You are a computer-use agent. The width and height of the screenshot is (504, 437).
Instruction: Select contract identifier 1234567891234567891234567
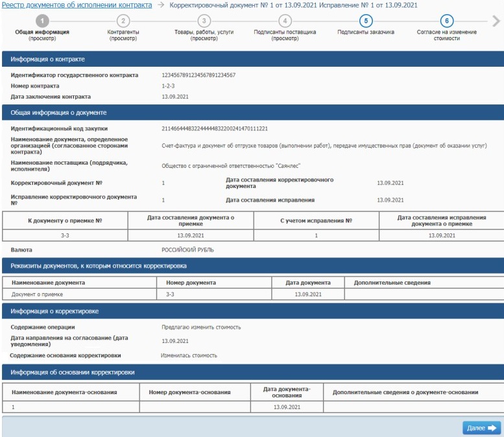198,75
